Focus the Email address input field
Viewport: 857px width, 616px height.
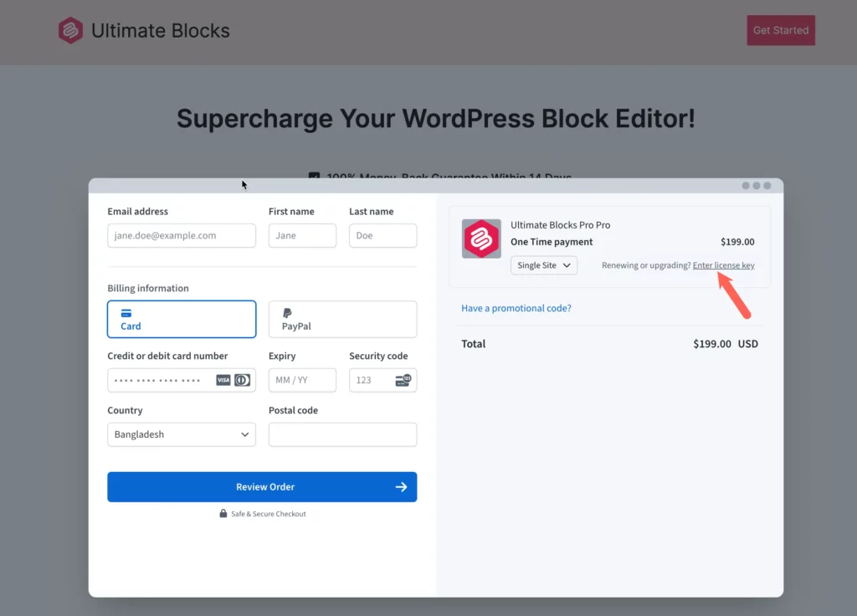coord(182,236)
